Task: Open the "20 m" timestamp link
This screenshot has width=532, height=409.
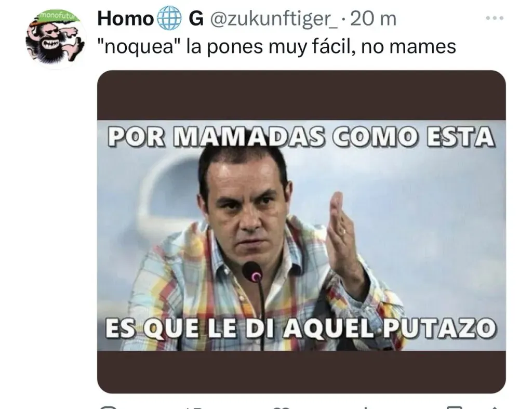Action: point(373,19)
